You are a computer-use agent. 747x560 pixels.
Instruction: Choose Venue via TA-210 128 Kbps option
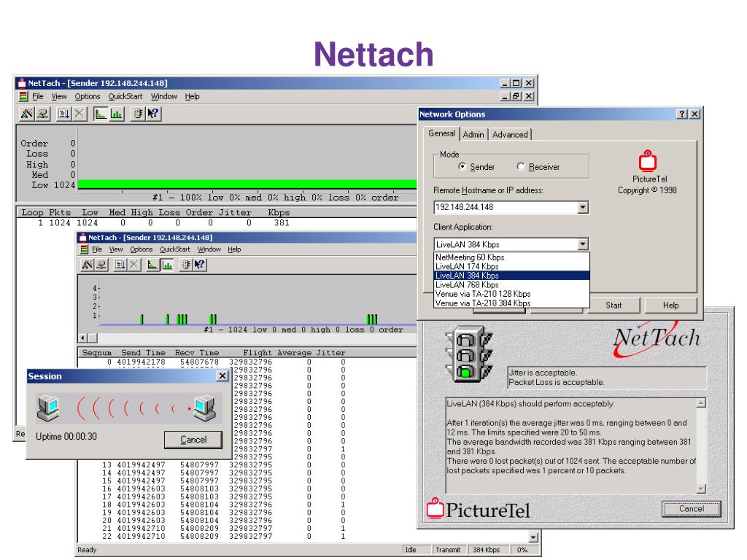(511, 294)
